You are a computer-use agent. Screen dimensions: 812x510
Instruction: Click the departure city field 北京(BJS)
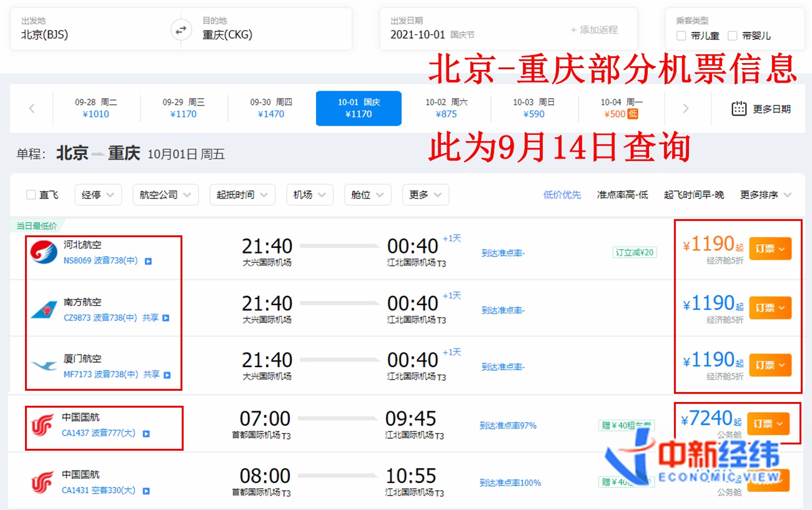[45, 35]
